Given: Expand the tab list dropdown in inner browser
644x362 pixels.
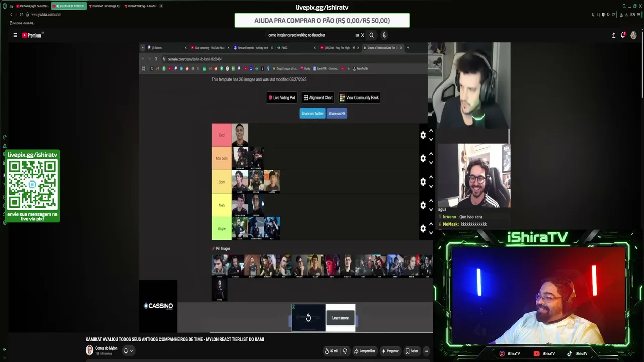Looking at the screenshot, I should [143, 48].
